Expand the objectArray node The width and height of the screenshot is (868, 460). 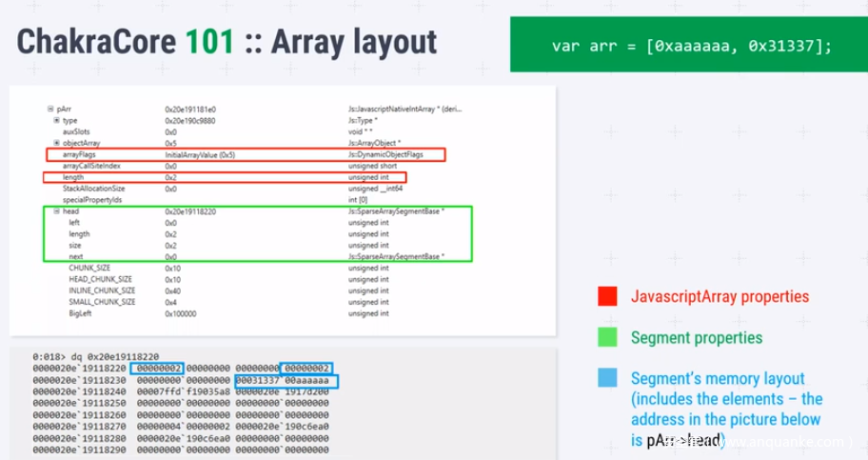57,143
